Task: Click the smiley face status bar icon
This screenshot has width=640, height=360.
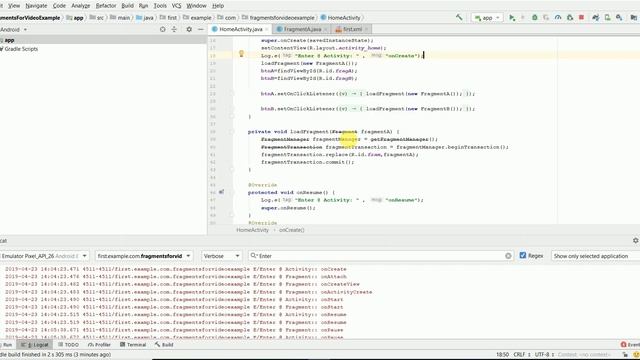Action: (x=636, y=355)
